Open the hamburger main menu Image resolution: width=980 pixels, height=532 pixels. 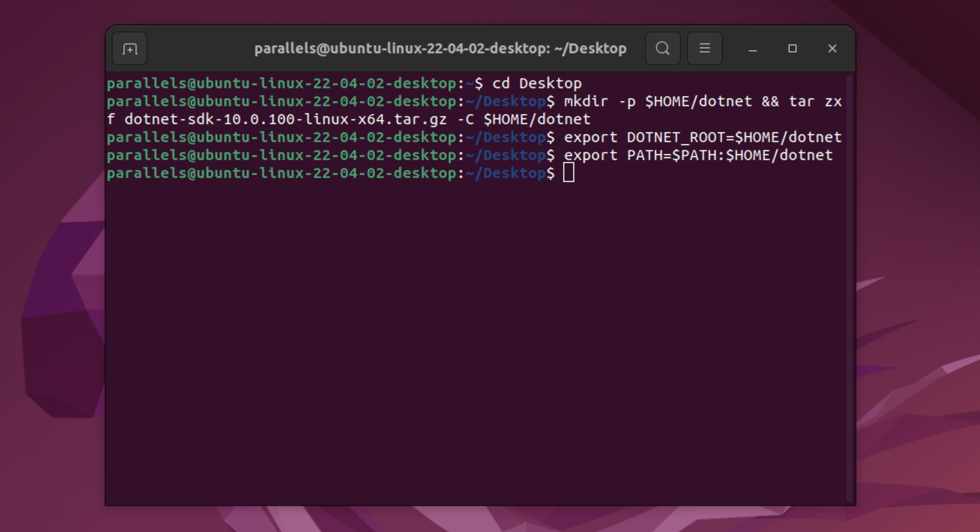(704, 48)
